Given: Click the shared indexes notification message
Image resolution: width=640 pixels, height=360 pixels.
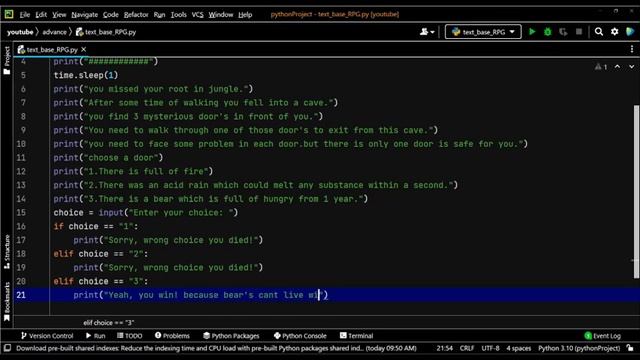Looking at the screenshot, I should 216,348.
